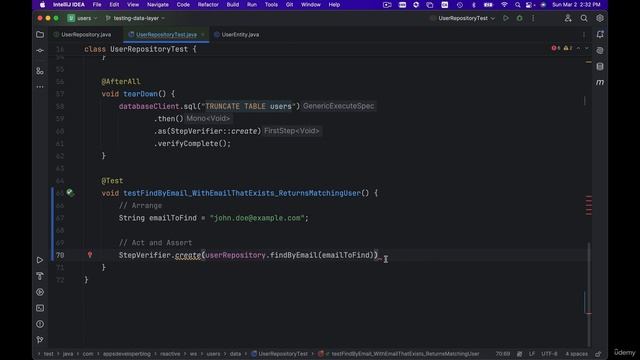The width and height of the screenshot is (640, 360).
Task: Open the Commit tool window icon
Action: point(40,51)
